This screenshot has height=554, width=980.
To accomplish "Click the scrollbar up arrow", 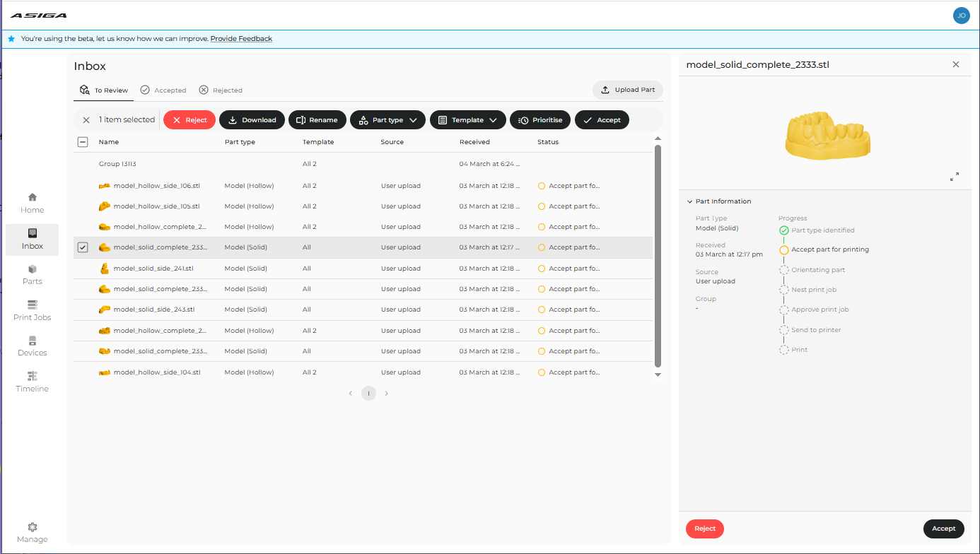I will pos(658,138).
